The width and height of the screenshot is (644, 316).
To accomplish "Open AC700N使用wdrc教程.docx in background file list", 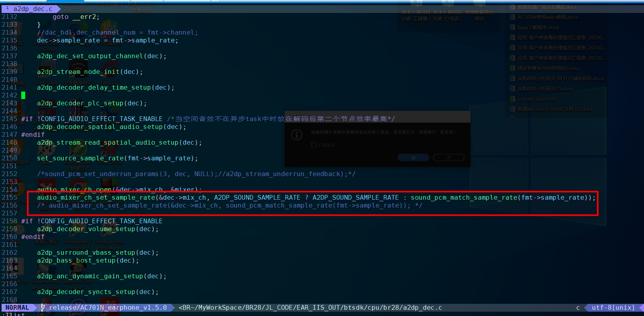I will (548, 17).
